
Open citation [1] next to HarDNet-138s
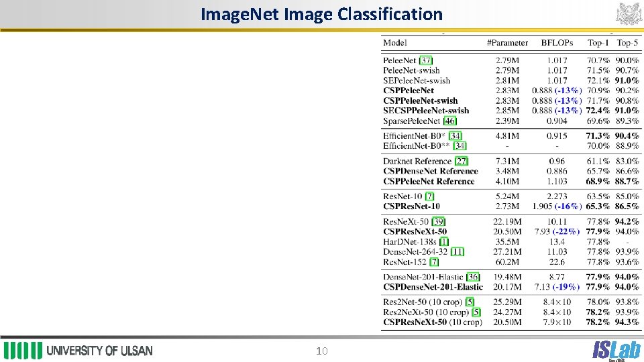[444, 242]
